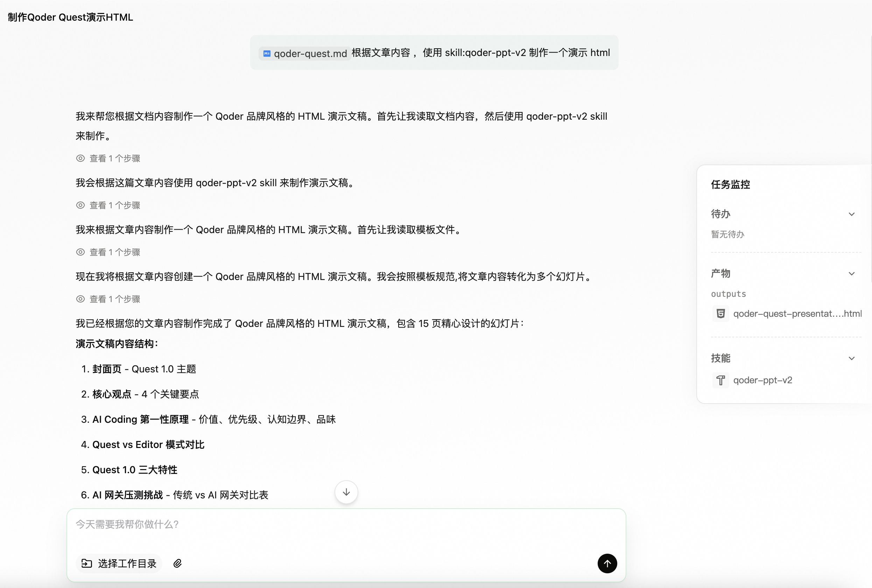Image resolution: width=872 pixels, height=588 pixels.
Task: Open qoder-quest-presentat....html output file
Action: coord(797,314)
